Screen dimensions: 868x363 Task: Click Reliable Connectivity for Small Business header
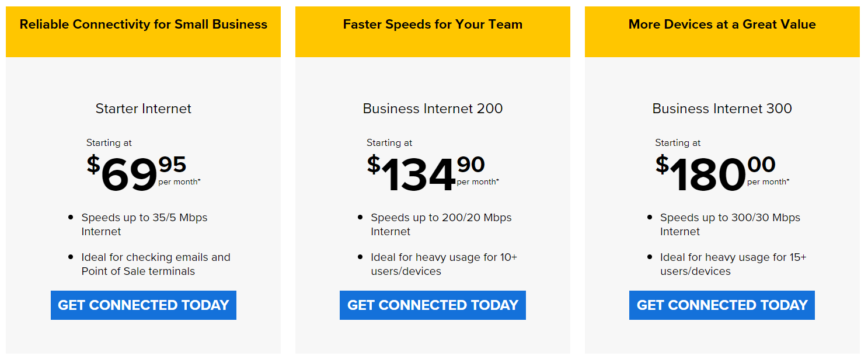click(x=144, y=25)
